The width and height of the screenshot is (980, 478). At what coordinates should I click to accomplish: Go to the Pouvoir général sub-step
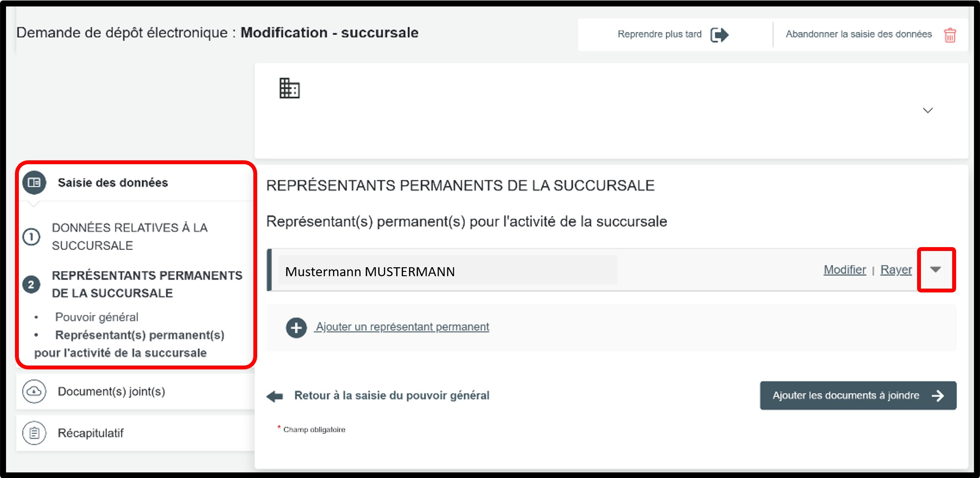pos(97,317)
